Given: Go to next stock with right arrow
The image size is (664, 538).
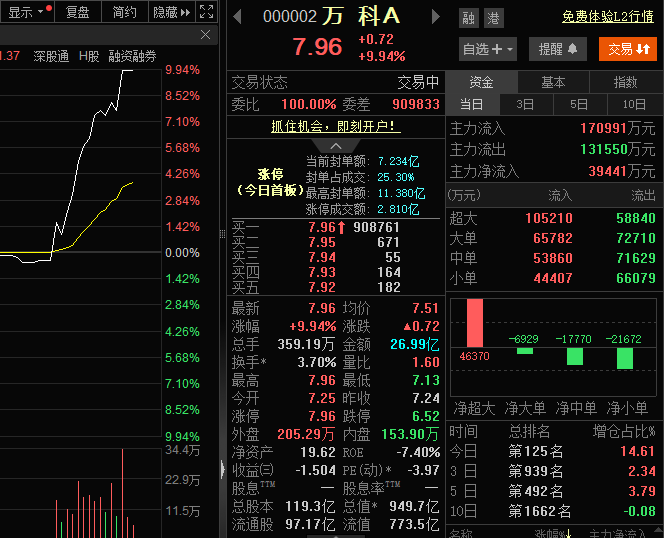Looking at the screenshot, I should point(436,17).
